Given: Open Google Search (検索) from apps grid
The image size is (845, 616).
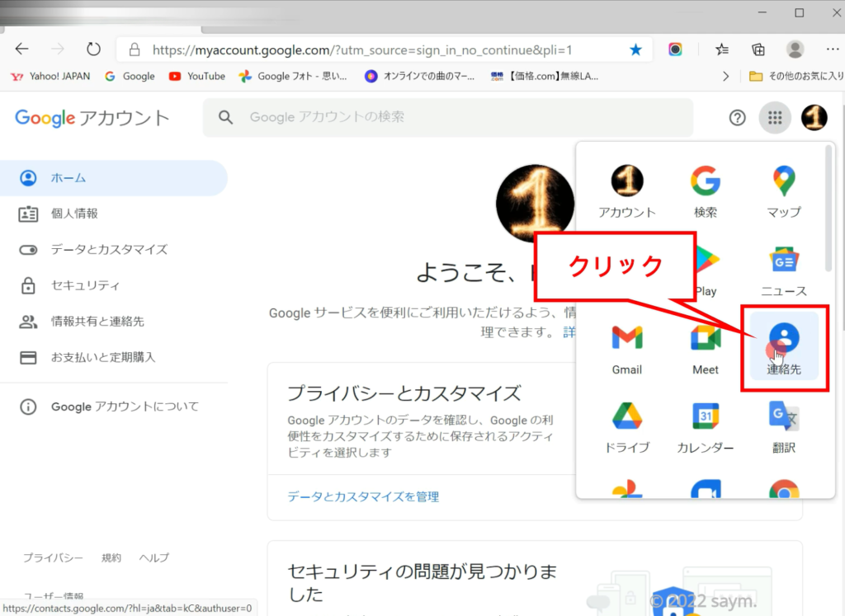Looking at the screenshot, I should (705, 190).
